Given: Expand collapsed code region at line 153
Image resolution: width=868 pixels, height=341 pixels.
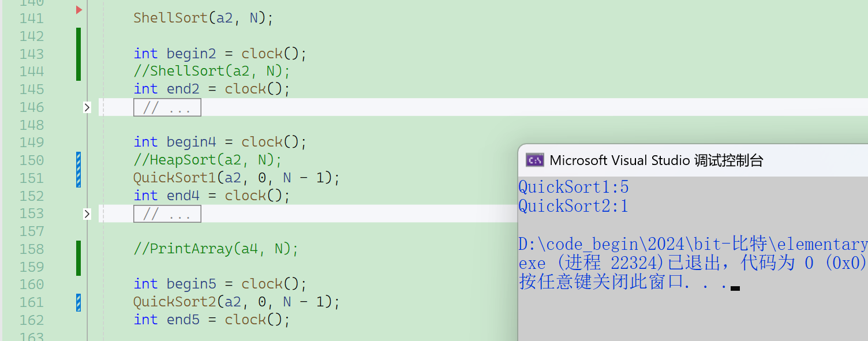Looking at the screenshot, I should pos(87,214).
